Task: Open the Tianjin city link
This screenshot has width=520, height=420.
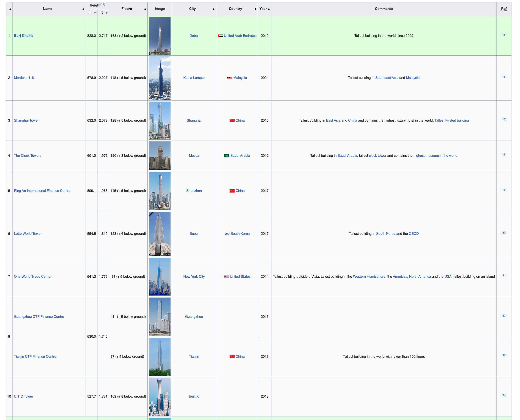Action: coord(194,357)
